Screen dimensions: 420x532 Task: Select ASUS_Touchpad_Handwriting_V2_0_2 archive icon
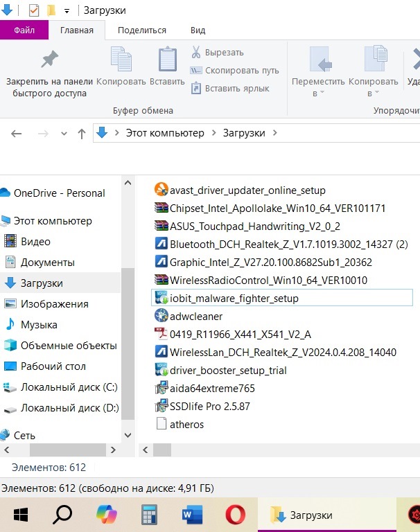[x=161, y=226]
